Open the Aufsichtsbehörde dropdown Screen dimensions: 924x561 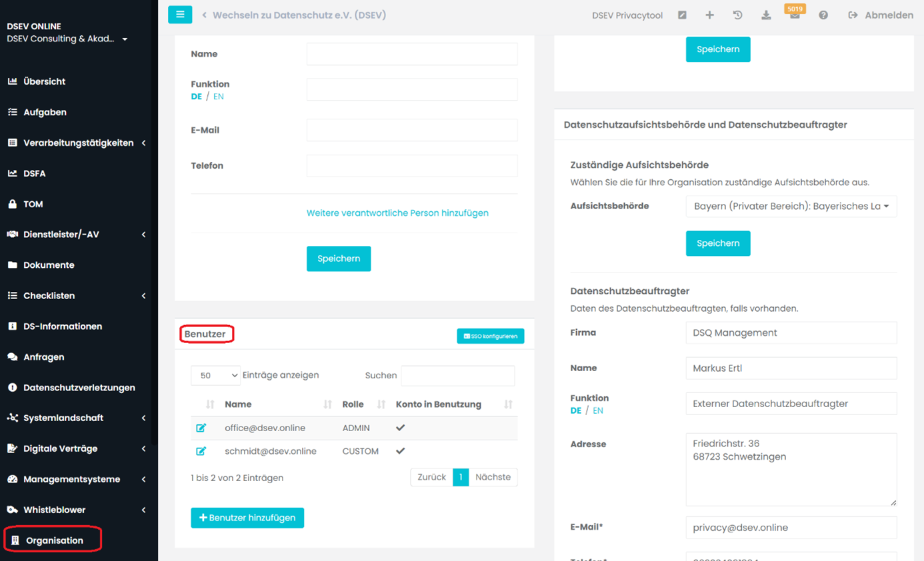[x=791, y=207]
